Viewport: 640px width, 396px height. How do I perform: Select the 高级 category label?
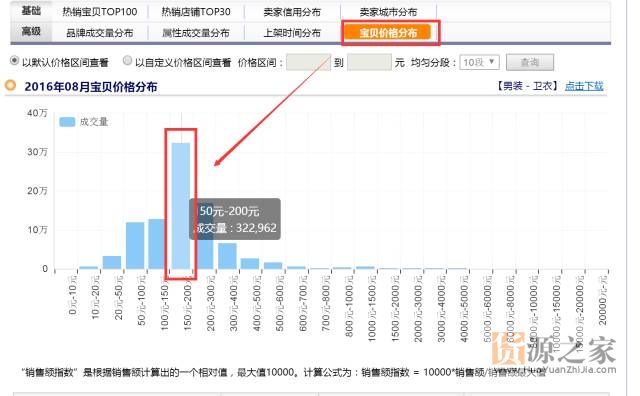pos(31,31)
